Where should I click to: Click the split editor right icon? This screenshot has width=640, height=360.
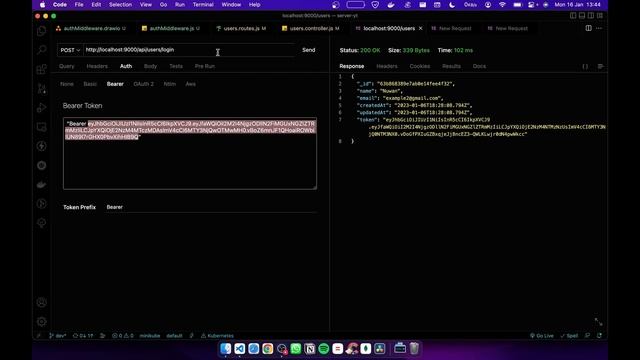[589, 28]
